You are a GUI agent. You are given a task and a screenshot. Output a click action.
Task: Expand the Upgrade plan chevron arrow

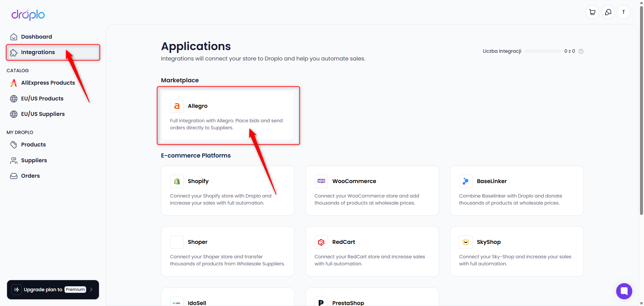tap(91, 290)
